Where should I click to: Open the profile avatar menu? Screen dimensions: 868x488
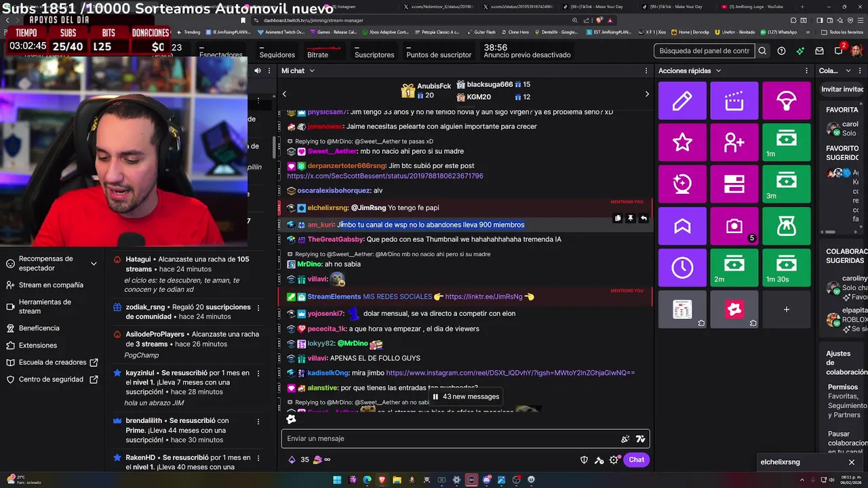click(857, 51)
